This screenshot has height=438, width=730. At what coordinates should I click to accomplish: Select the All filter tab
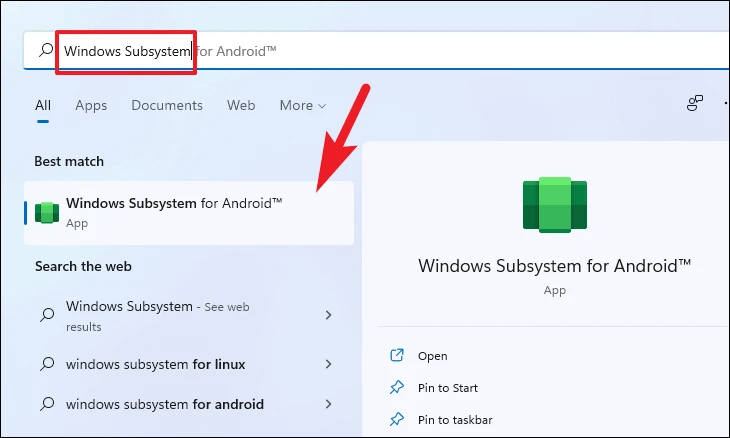click(43, 106)
